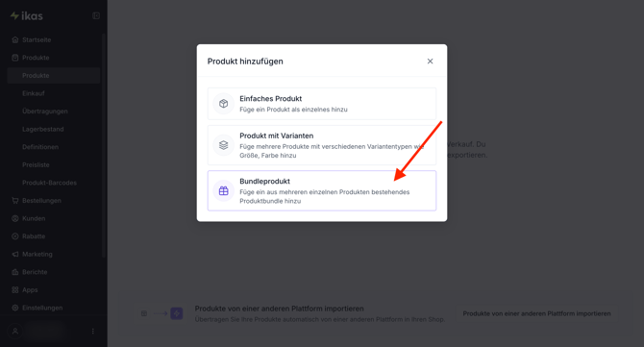Image resolution: width=644 pixels, height=347 pixels.
Task: Close the Produkt hinzufügen dialog
Action: 430,62
